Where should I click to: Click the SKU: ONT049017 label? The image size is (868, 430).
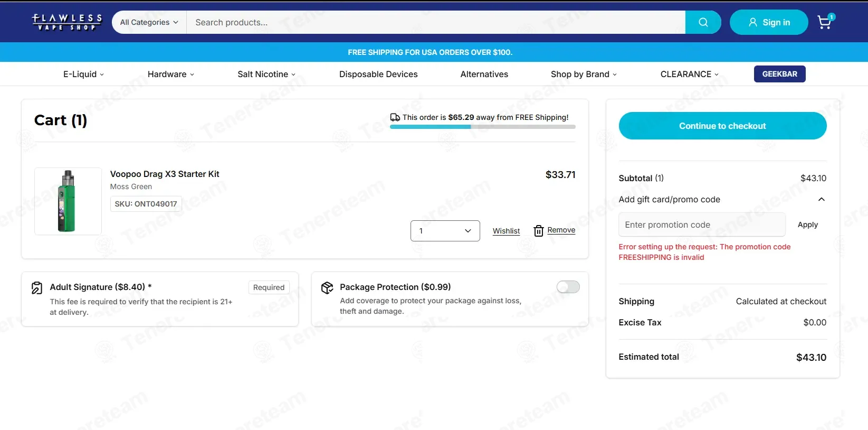point(146,204)
